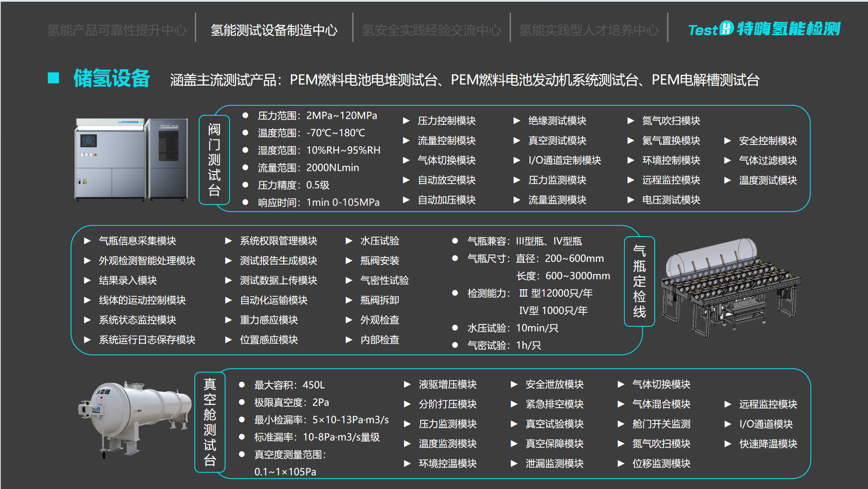Click arrow beside 水压试验
This screenshot has width=868, height=489.
click(348, 241)
